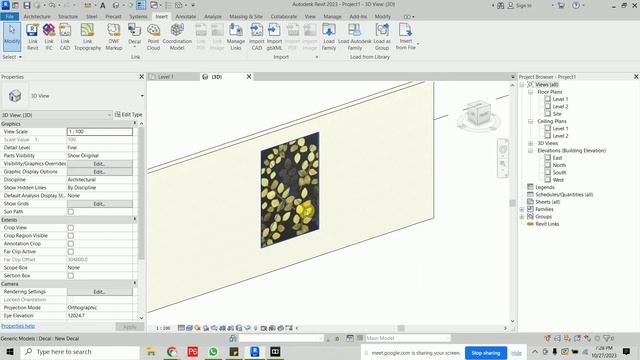The width and height of the screenshot is (640, 360).
Task: Click Edit Type button
Action: (129, 115)
